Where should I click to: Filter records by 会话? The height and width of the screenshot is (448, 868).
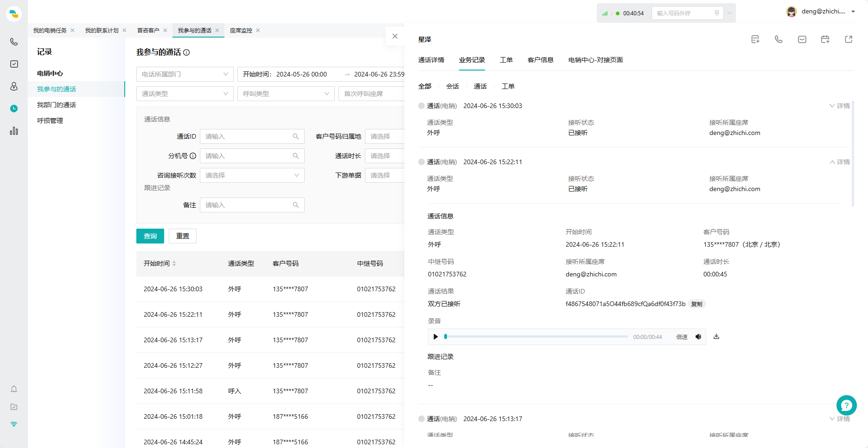click(x=453, y=86)
